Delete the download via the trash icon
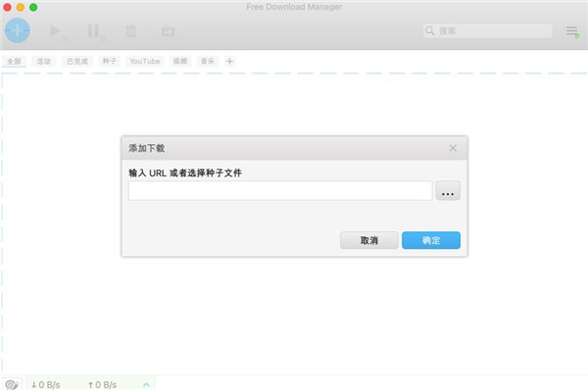588x390 pixels. click(x=131, y=30)
